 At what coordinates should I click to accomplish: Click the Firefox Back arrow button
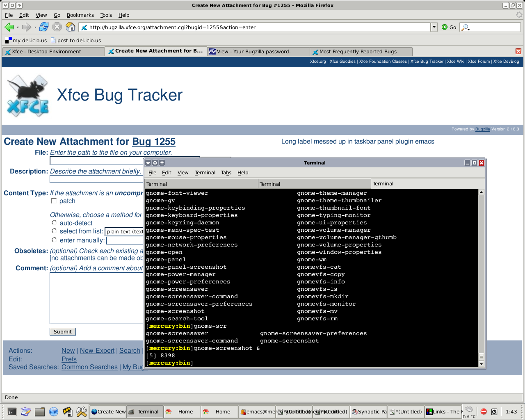(x=9, y=27)
